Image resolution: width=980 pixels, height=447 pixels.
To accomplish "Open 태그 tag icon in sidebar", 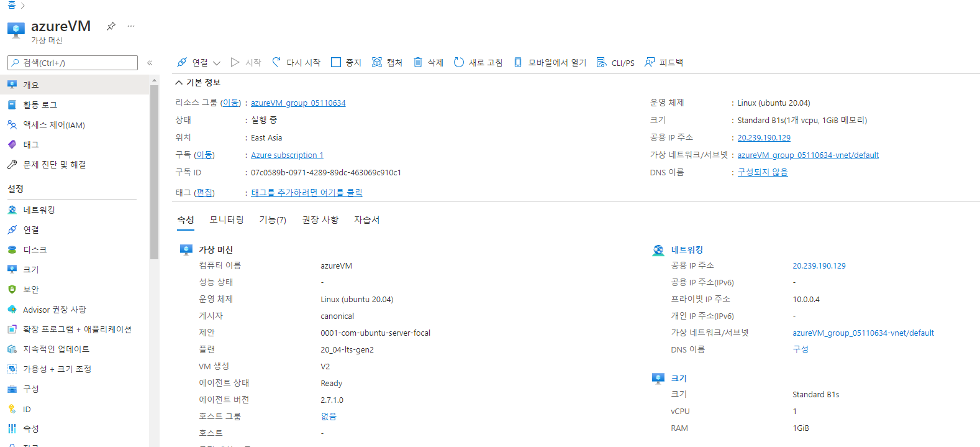I will 12,144.
